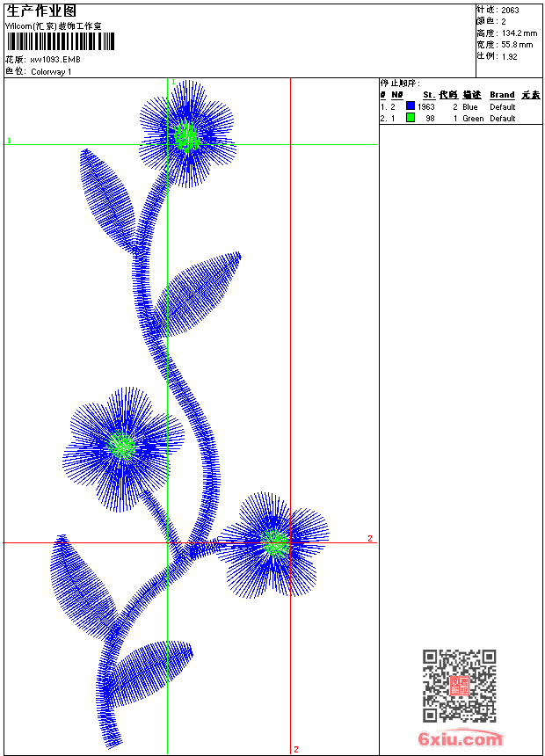Click the 'Colorway 1' label

tap(51, 72)
